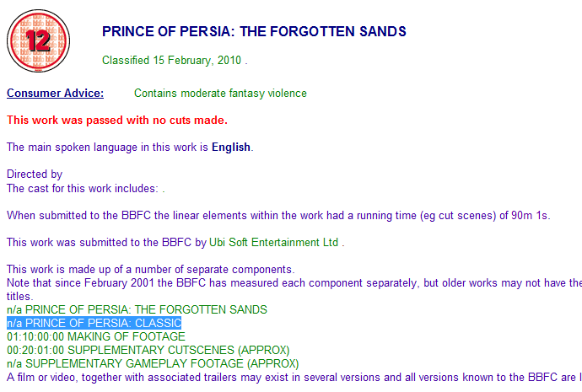Click the red 'passed with no cuts made' notice
This screenshot has height=392, width=582.
click(x=117, y=120)
